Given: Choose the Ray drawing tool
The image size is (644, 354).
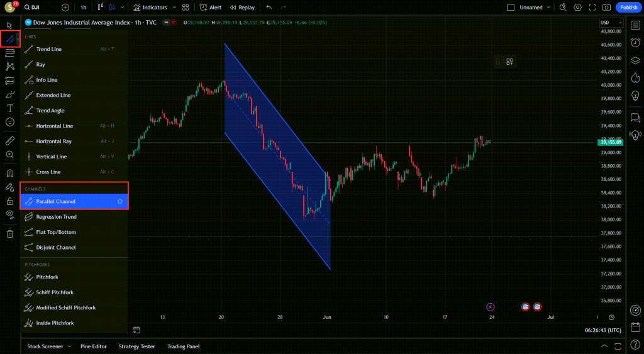Looking at the screenshot, I should click(x=74, y=65).
